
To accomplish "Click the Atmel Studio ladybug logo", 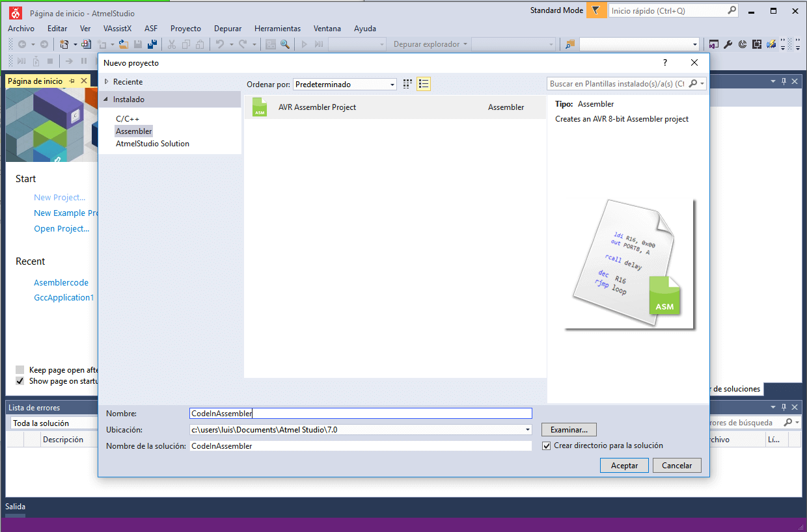I will point(16,12).
